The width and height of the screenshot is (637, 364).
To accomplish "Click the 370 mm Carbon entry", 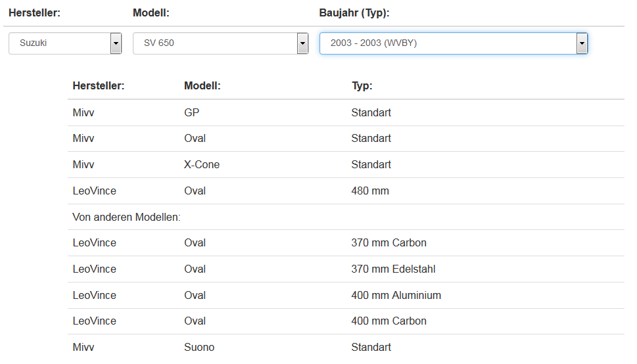I will click(x=389, y=243).
